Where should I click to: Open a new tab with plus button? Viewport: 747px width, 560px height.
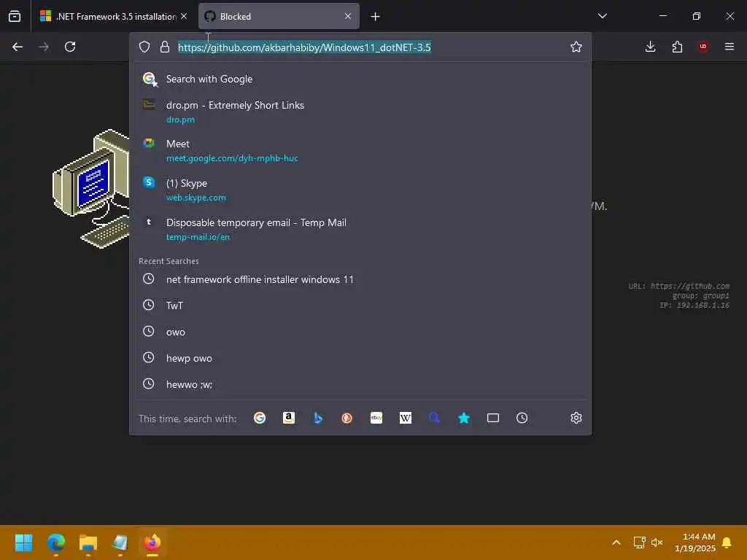point(376,17)
